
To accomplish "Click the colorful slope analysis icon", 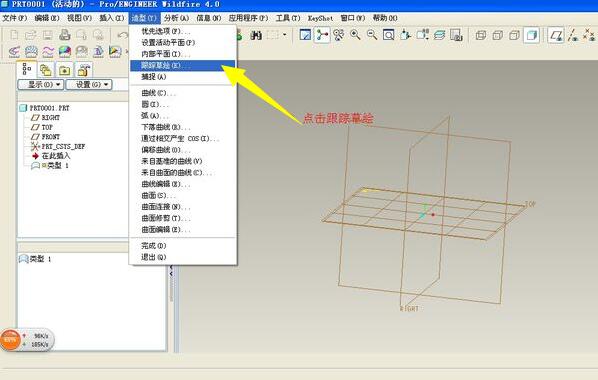I will [115, 51].
